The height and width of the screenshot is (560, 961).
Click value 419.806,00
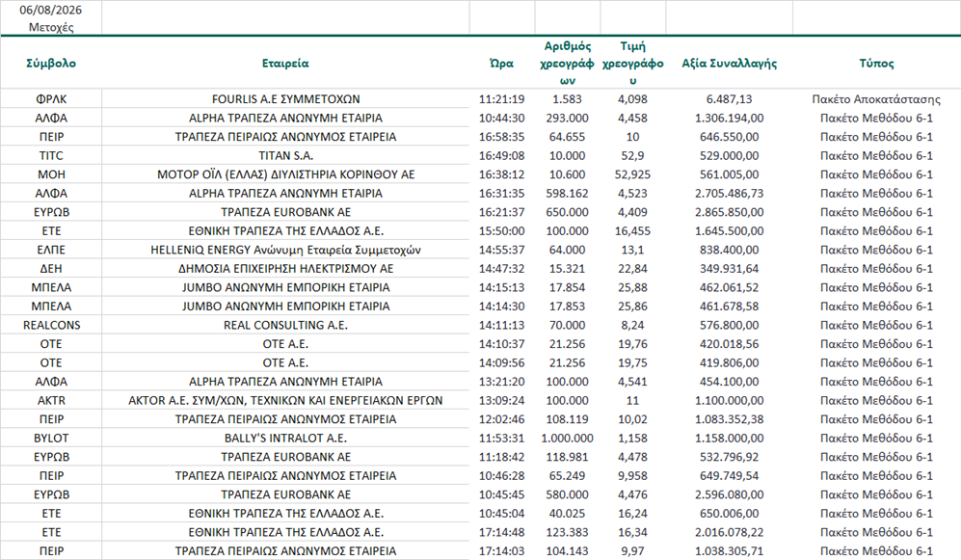pyautogui.click(x=730, y=362)
